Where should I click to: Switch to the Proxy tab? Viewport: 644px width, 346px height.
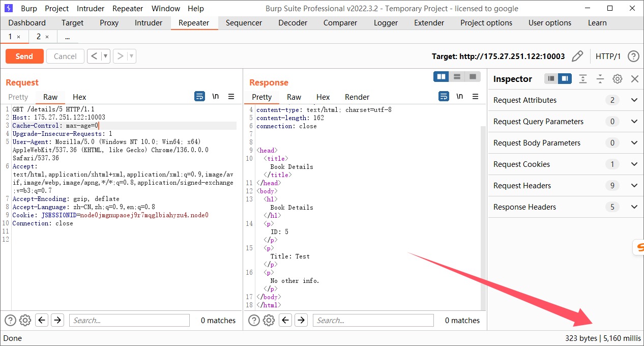click(109, 23)
